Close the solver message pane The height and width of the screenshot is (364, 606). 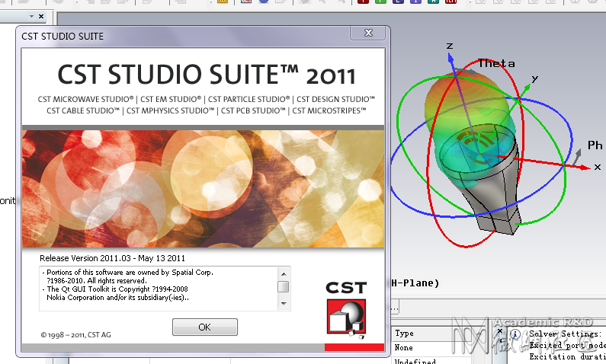tap(500, 330)
